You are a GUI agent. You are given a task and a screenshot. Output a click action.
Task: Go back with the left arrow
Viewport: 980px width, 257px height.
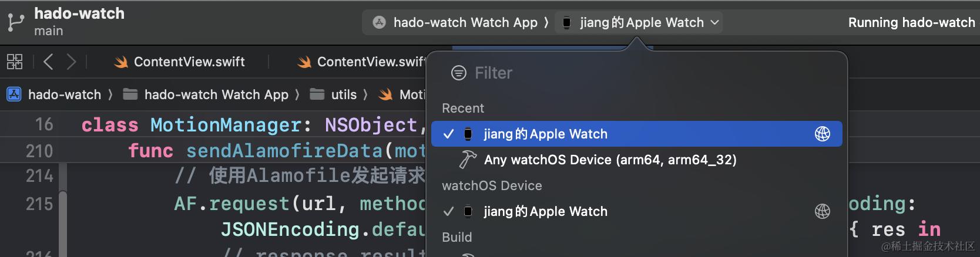[48, 62]
